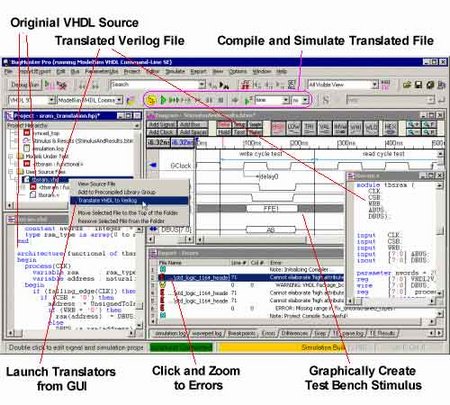The width and height of the screenshot is (450, 405).
Task: Select the VAL valid waveform button
Action: click(324, 128)
